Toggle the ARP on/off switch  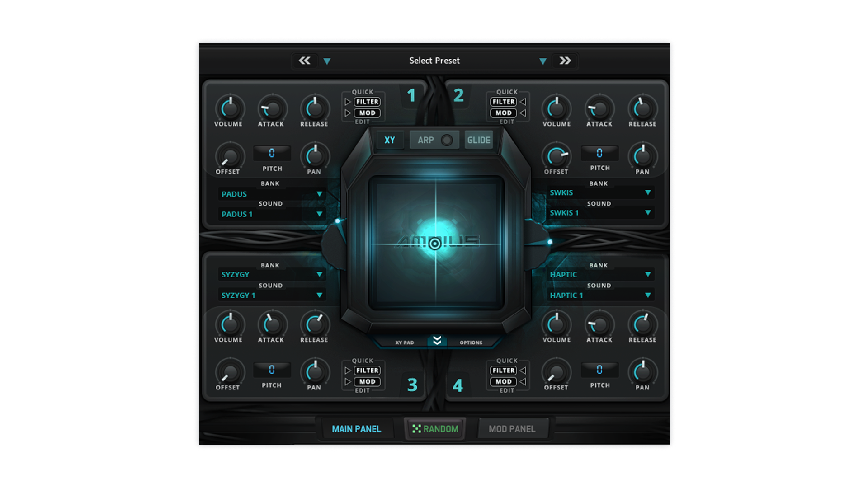click(x=446, y=140)
